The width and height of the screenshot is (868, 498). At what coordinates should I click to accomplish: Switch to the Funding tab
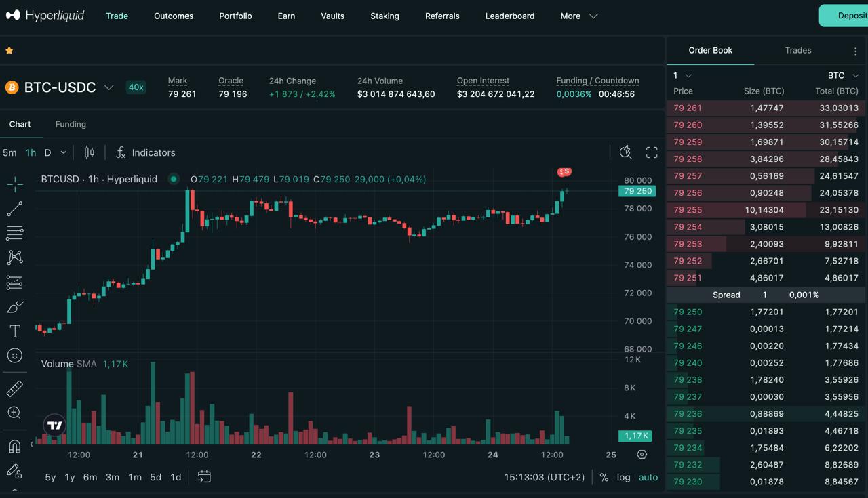click(71, 124)
